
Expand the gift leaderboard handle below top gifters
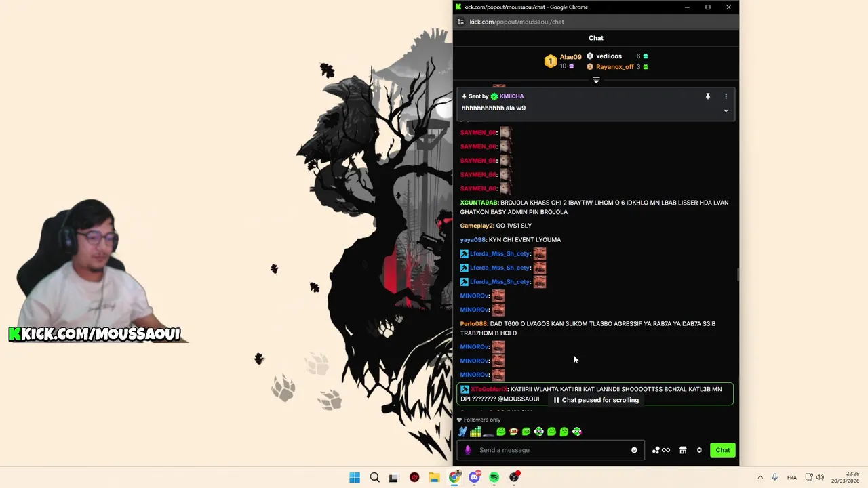(596, 80)
